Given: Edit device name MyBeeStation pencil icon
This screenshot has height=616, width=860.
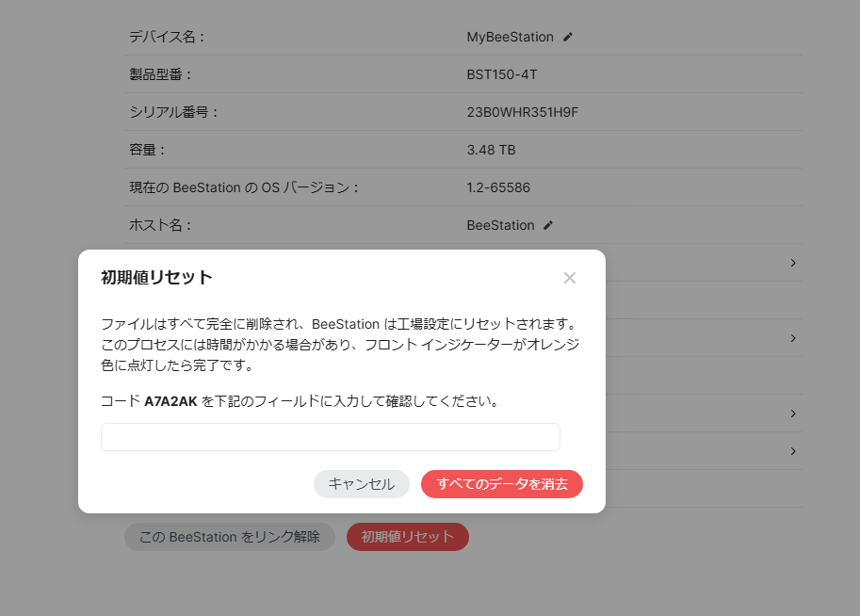Looking at the screenshot, I should 568,37.
